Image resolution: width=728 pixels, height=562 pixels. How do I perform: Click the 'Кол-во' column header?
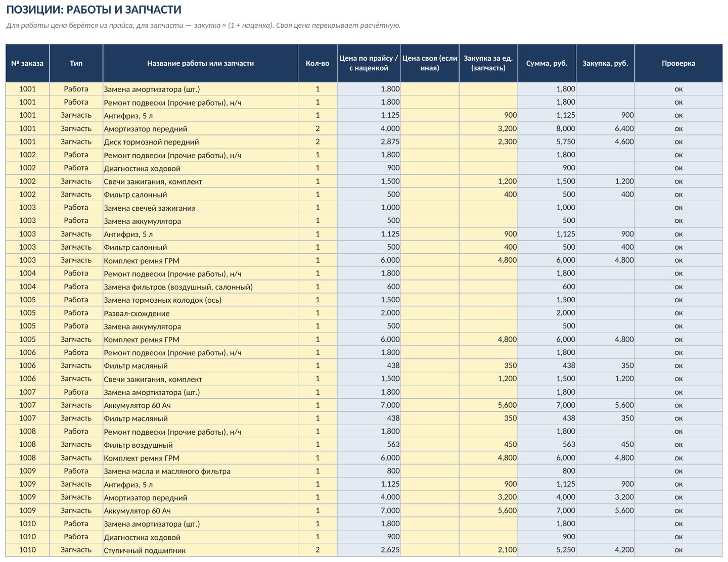click(317, 63)
